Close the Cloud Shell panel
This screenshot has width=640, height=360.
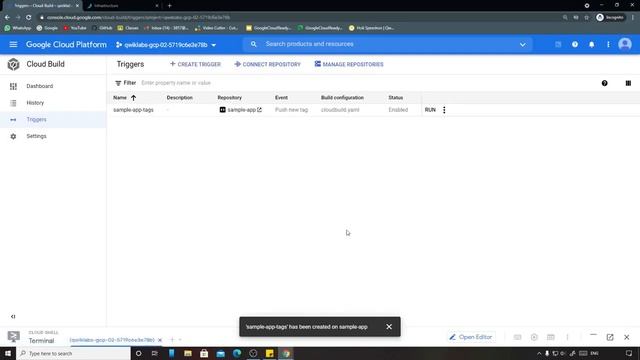coord(627,337)
